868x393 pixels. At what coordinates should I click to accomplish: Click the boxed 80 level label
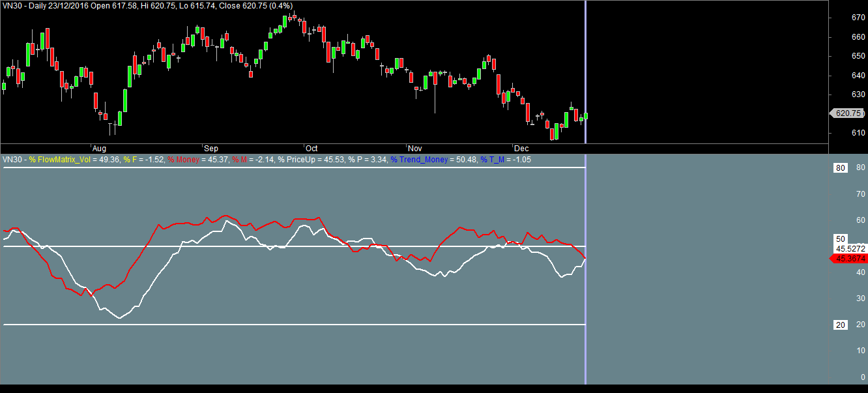841,167
